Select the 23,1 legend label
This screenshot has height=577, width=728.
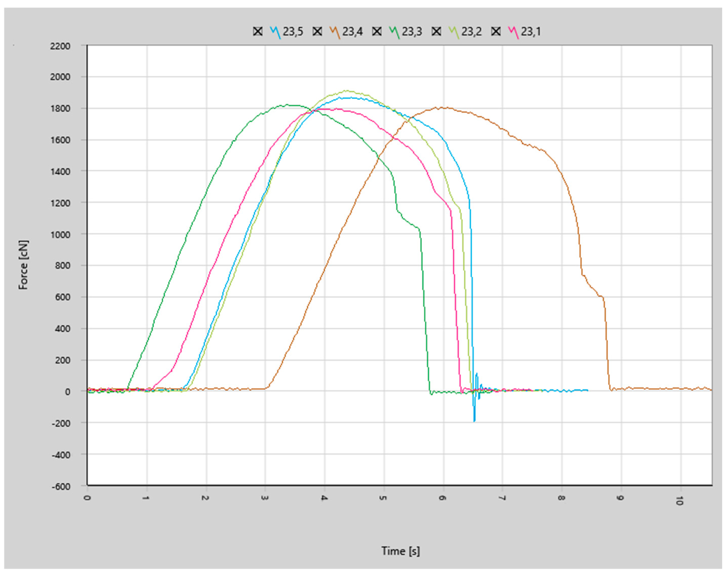[x=531, y=31]
